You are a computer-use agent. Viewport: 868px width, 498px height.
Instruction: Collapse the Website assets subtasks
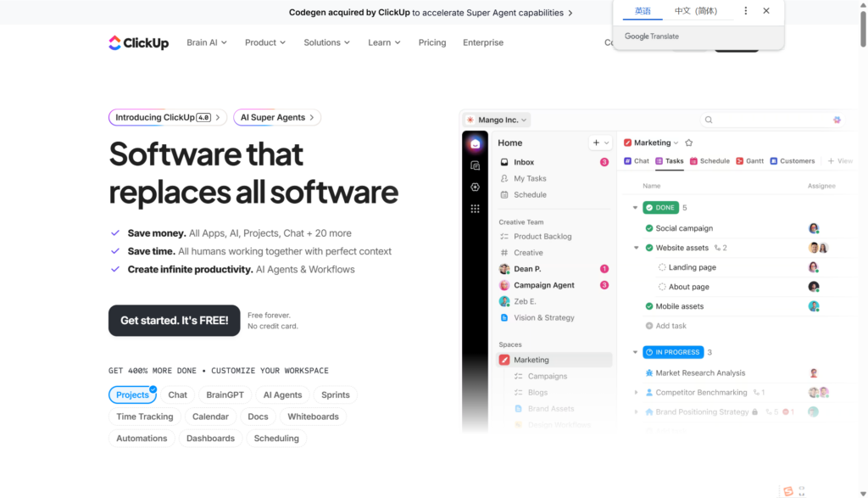[636, 248]
